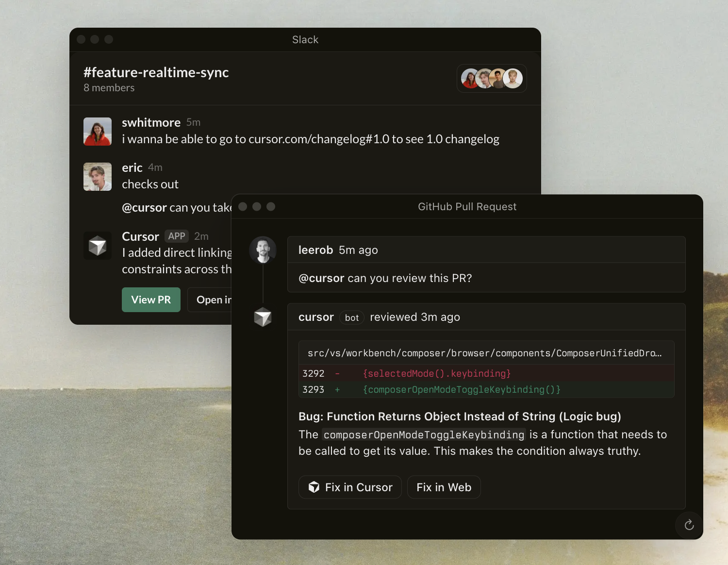Open the member avatars group in the Slack header
The image size is (728, 565).
click(x=492, y=78)
